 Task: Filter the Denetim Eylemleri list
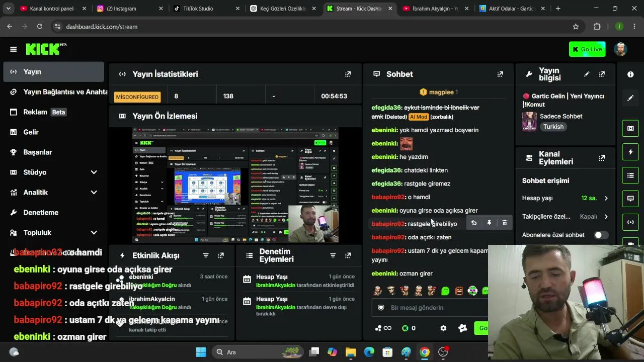pyautogui.click(x=333, y=255)
